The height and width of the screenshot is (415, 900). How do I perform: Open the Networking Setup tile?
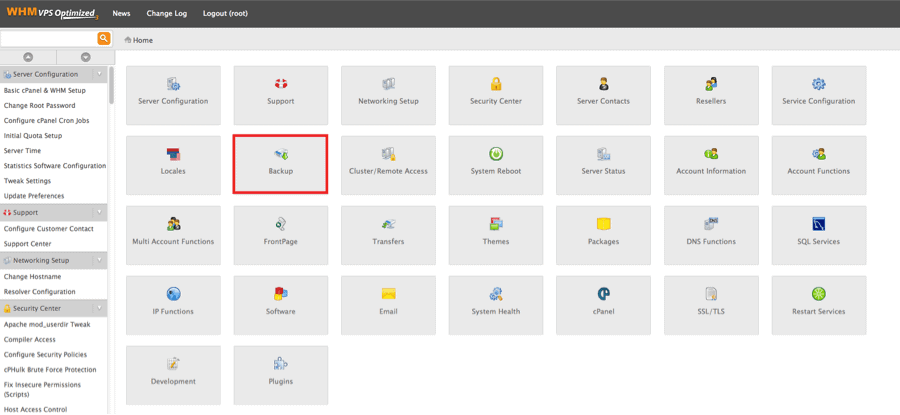tap(389, 95)
